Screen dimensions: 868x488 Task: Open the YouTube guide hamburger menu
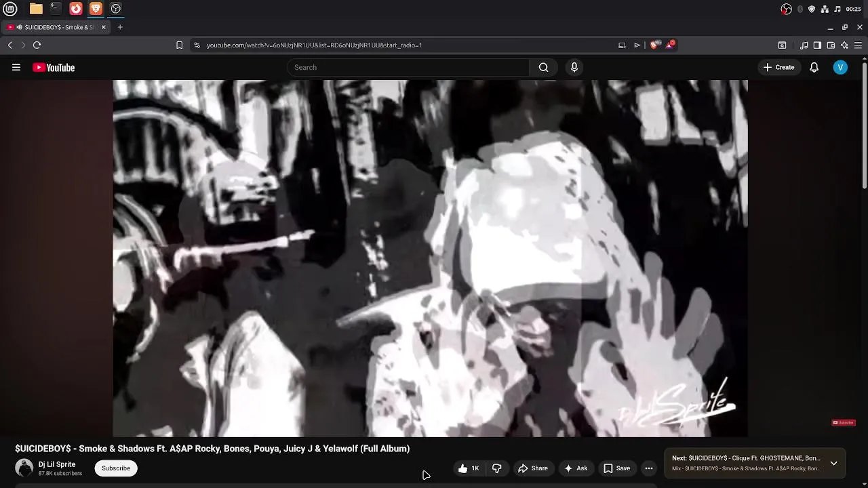click(16, 67)
